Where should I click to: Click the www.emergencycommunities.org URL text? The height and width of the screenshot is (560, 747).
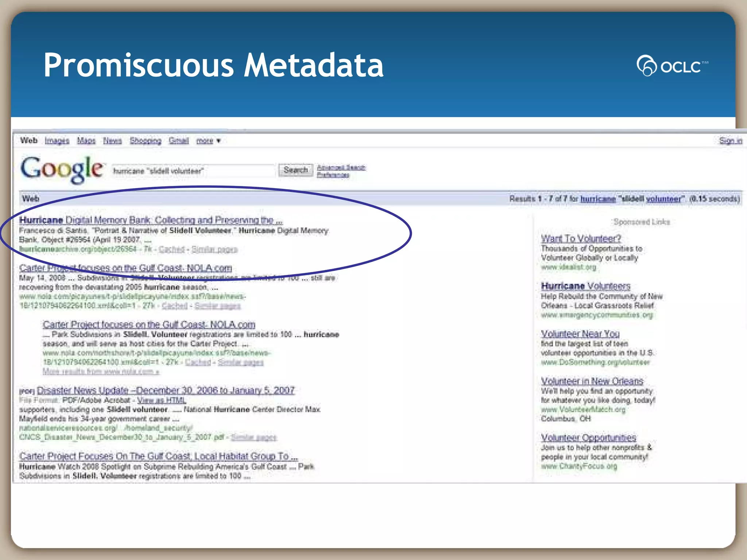point(597,315)
